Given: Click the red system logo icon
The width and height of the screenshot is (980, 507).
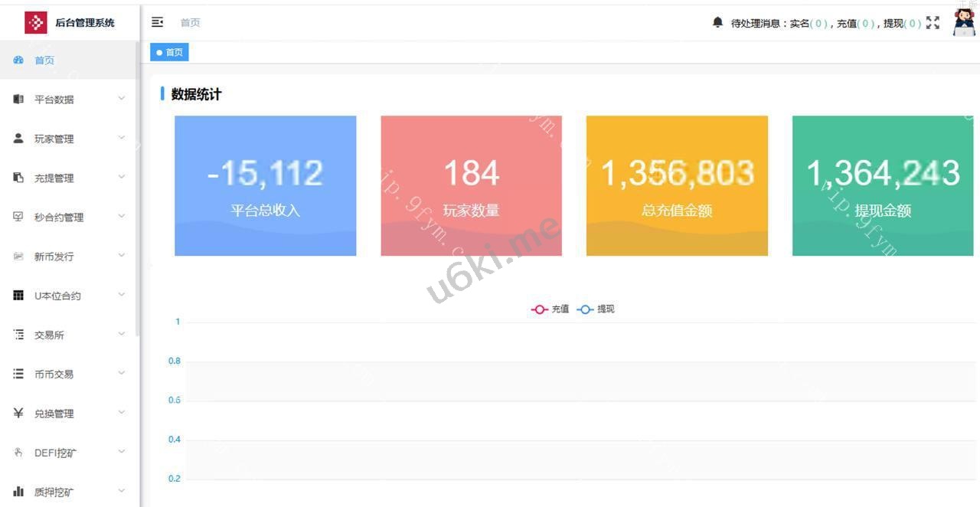Looking at the screenshot, I should (x=36, y=22).
